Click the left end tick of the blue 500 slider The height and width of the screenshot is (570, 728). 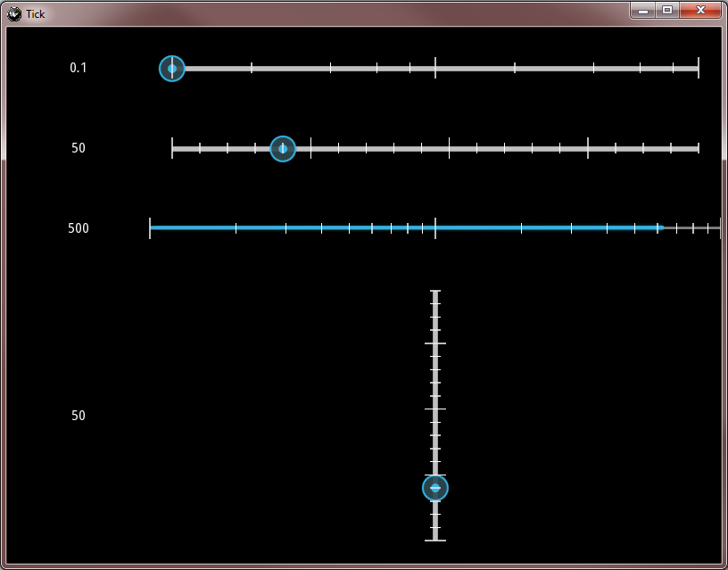pos(150,227)
